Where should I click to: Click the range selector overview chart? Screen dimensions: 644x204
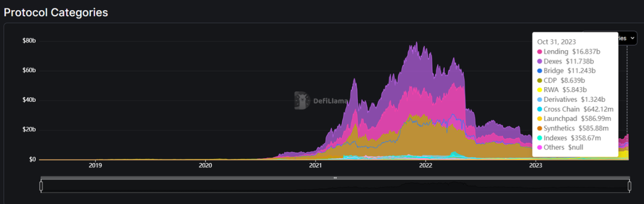coord(335,186)
